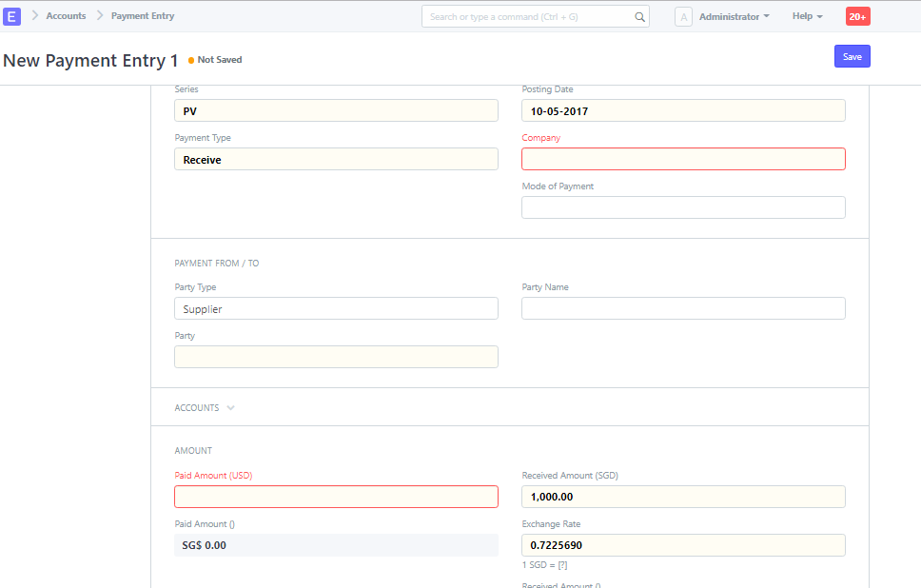Click the '1 SGD = [?]' hint text
The image size is (921, 588).
pos(544,564)
